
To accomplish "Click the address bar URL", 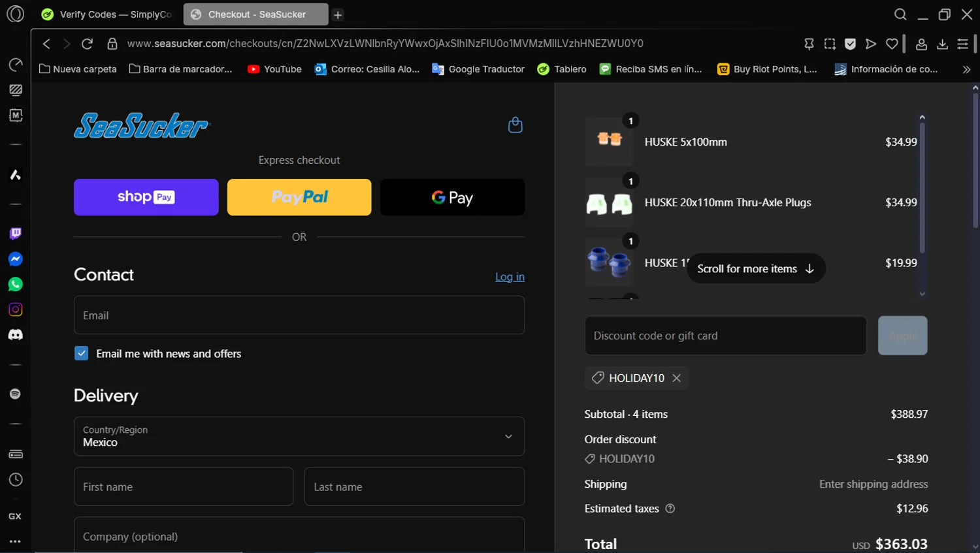I will pyautogui.click(x=385, y=44).
